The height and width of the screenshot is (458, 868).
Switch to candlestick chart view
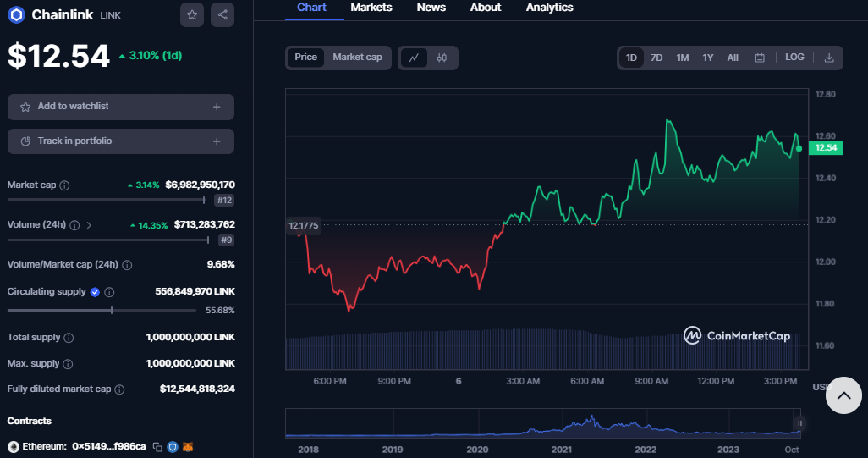click(442, 58)
